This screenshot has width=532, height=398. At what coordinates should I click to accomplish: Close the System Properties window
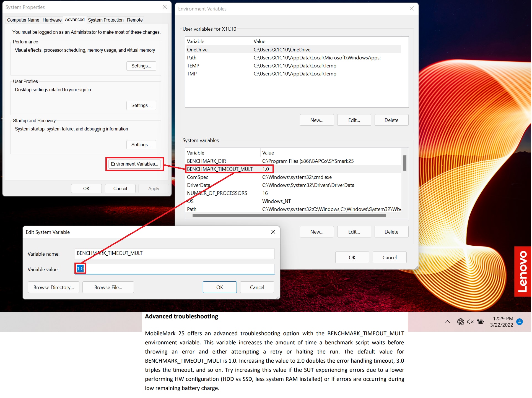(165, 7)
